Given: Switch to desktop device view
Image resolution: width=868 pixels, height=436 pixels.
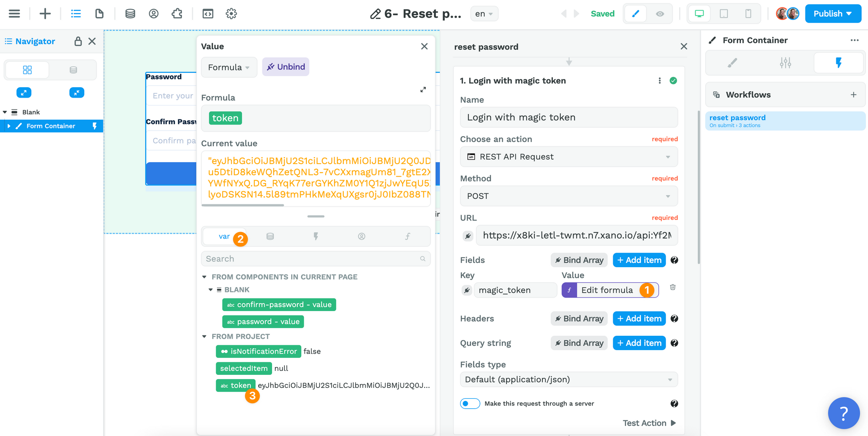Looking at the screenshot, I should coord(699,14).
